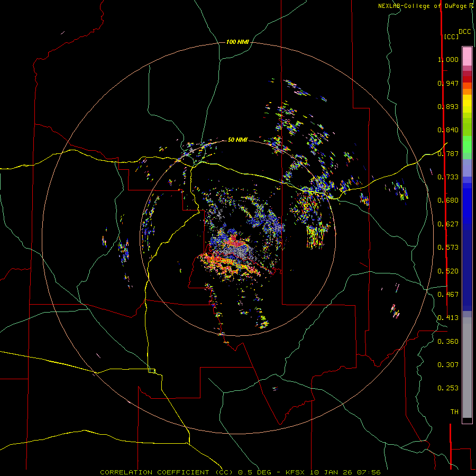Select the 0.253 scale value
Screen dimensions: 476x476
(x=448, y=388)
